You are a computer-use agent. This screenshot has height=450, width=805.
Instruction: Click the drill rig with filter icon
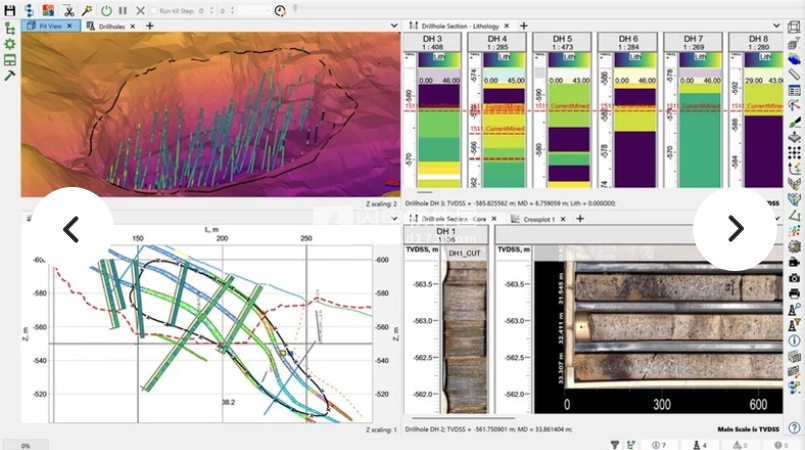(x=794, y=325)
